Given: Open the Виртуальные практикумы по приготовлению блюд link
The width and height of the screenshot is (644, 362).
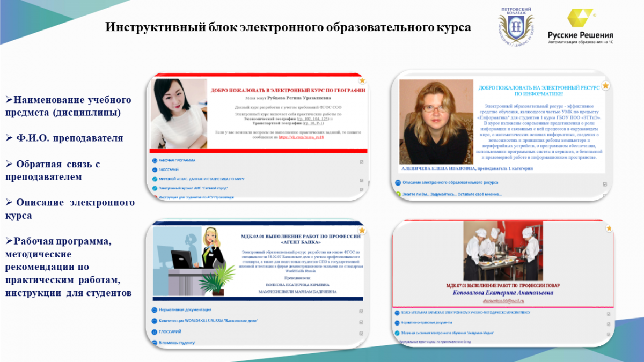Looking at the screenshot, I should pyautogui.click(x=435, y=342).
